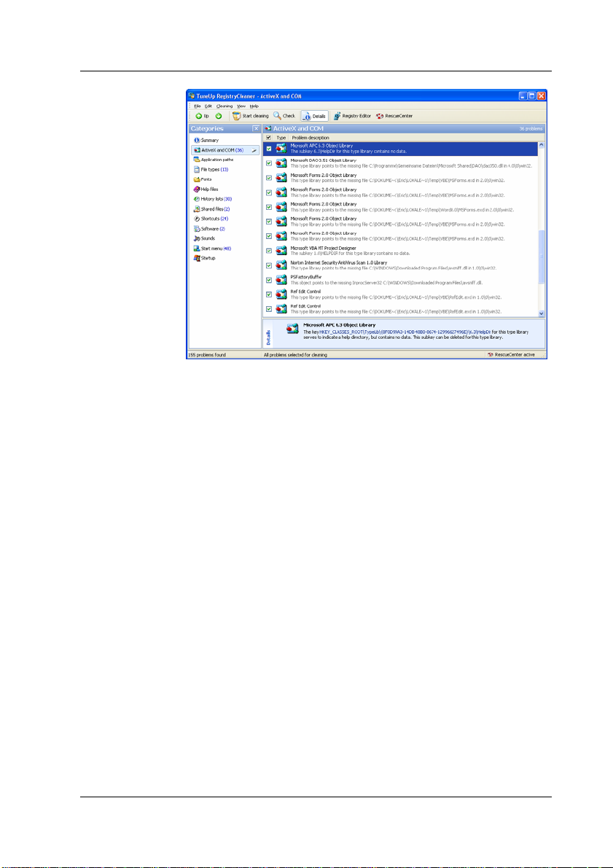613x868 pixels.
Task: Click the scrollbar up arrow of problem list
Action: click(541, 145)
